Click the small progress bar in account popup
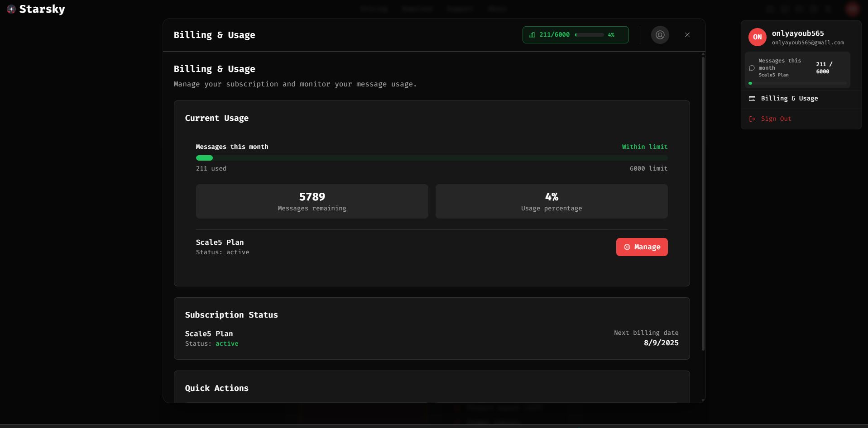The image size is (868, 428). (x=797, y=83)
